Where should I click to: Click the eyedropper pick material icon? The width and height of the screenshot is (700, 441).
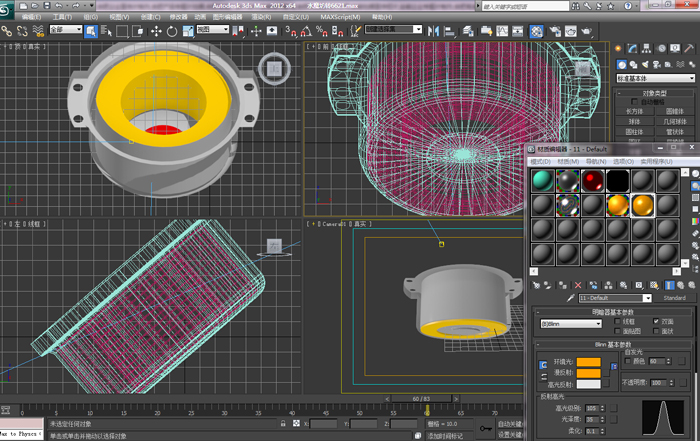[x=571, y=298]
